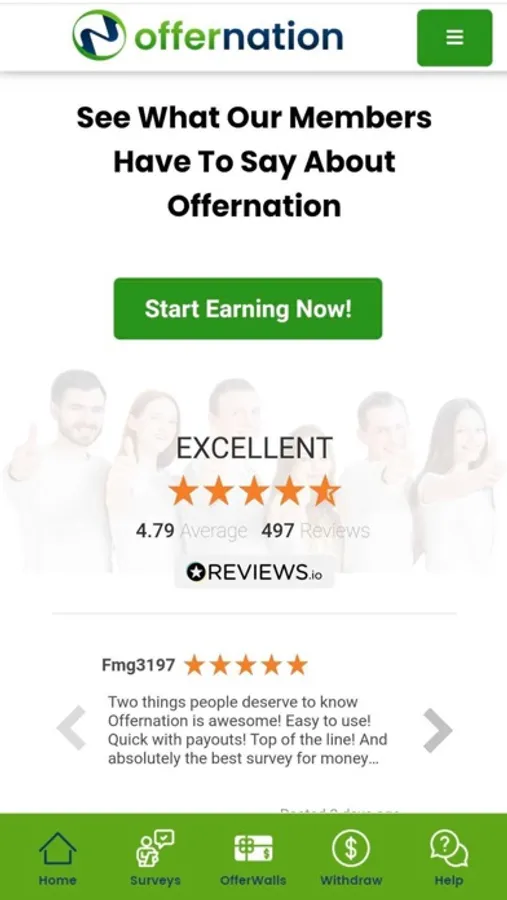Tap the Withdraw dollar icon
The image size is (507, 900).
click(351, 848)
